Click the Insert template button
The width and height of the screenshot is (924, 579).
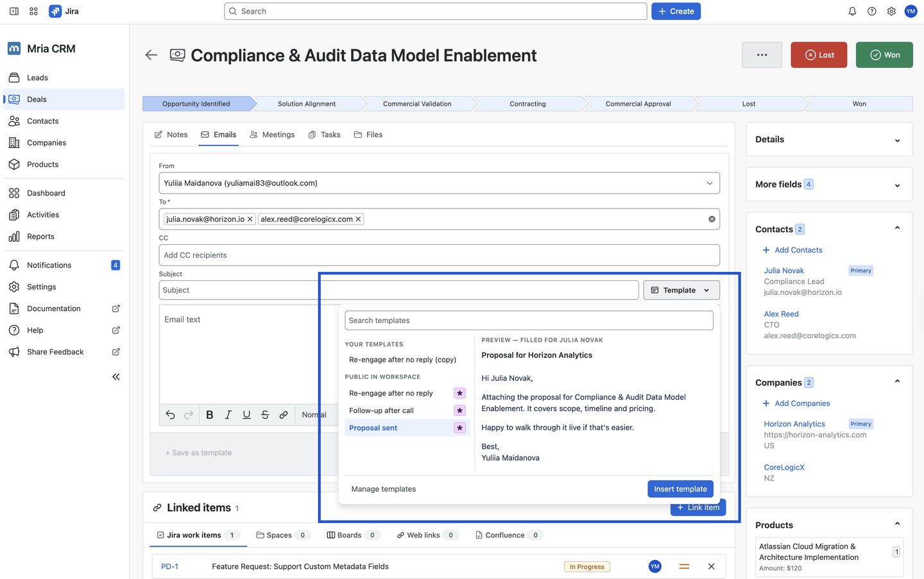[x=680, y=489]
